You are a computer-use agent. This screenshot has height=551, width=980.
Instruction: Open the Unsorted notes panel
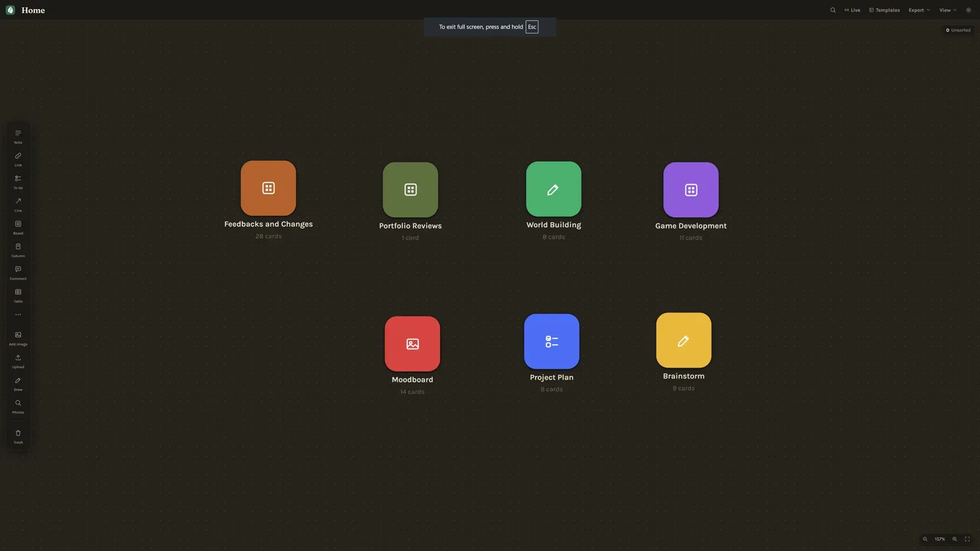(958, 30)
